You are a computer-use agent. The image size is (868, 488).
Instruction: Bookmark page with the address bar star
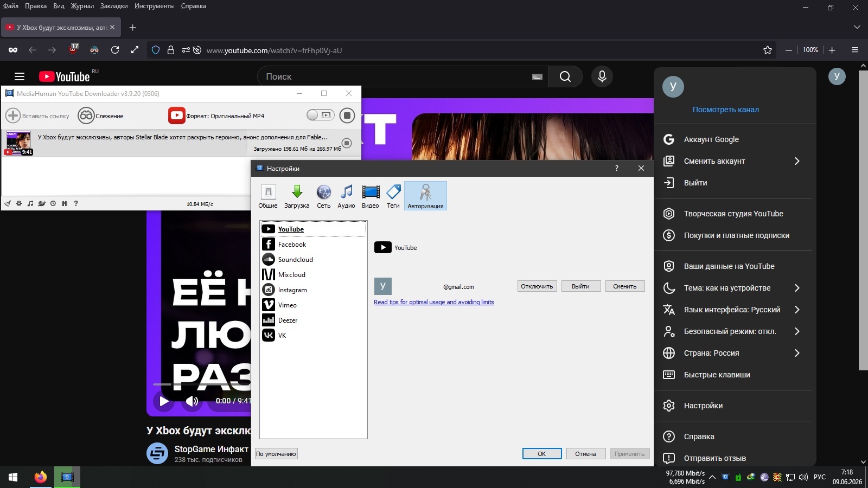click(768, 50)
